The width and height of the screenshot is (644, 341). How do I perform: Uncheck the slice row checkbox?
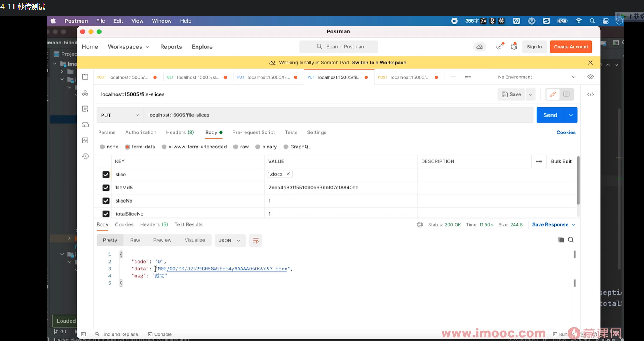(106, 175)
